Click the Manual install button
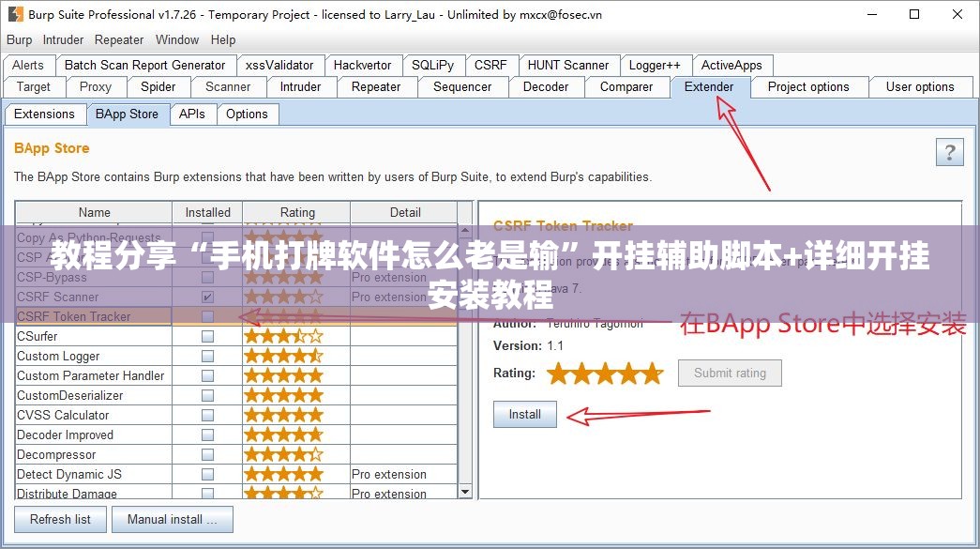This screenshot has height=549, width=980. [x=173, y=520]
